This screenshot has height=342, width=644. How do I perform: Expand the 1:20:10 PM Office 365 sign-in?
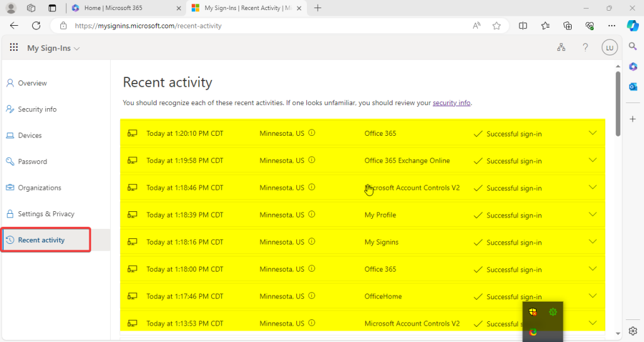coord(592,133)
